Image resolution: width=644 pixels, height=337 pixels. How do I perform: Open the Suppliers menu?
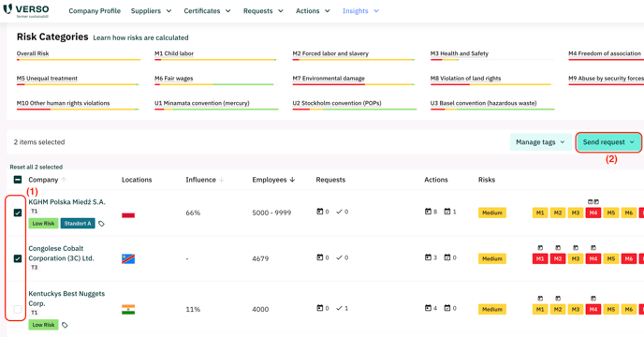[151, 11]
